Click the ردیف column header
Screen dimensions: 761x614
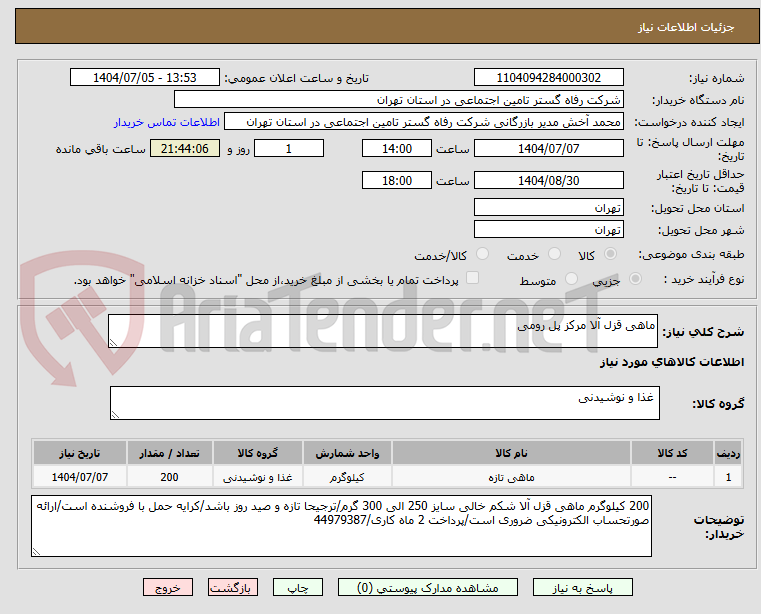[728, 453]
